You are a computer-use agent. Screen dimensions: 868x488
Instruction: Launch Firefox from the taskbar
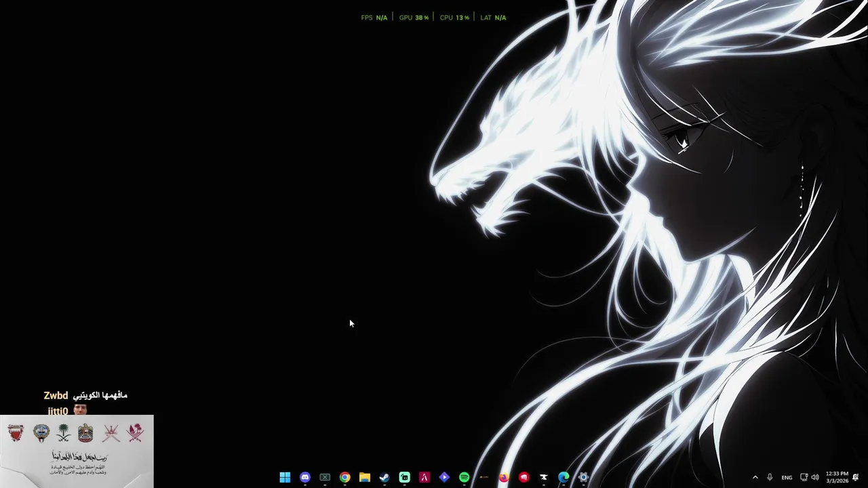point(504,477)
